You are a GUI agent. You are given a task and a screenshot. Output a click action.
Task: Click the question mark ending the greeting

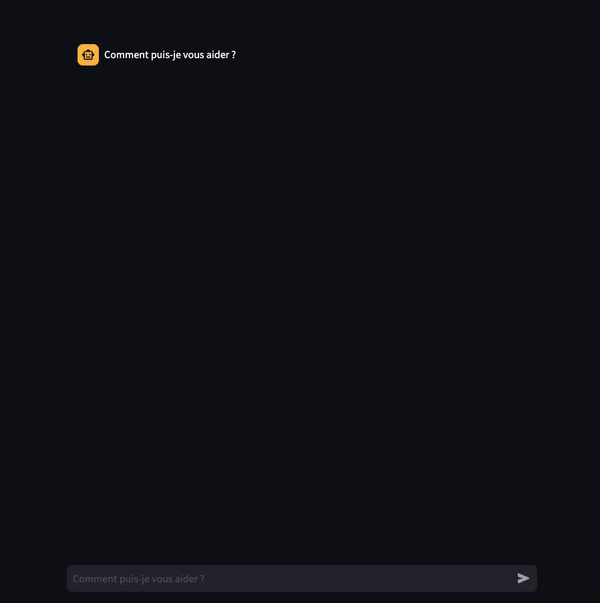click(x=233, y=55)
